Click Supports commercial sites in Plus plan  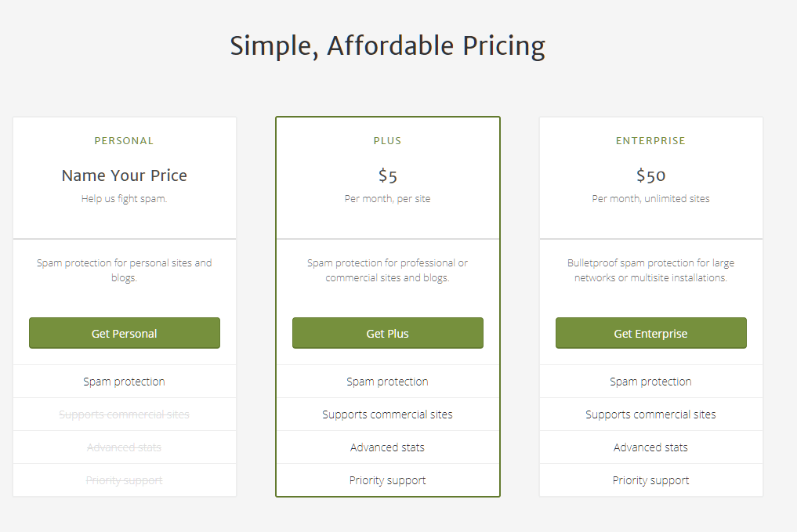click(x=387, y=414)
